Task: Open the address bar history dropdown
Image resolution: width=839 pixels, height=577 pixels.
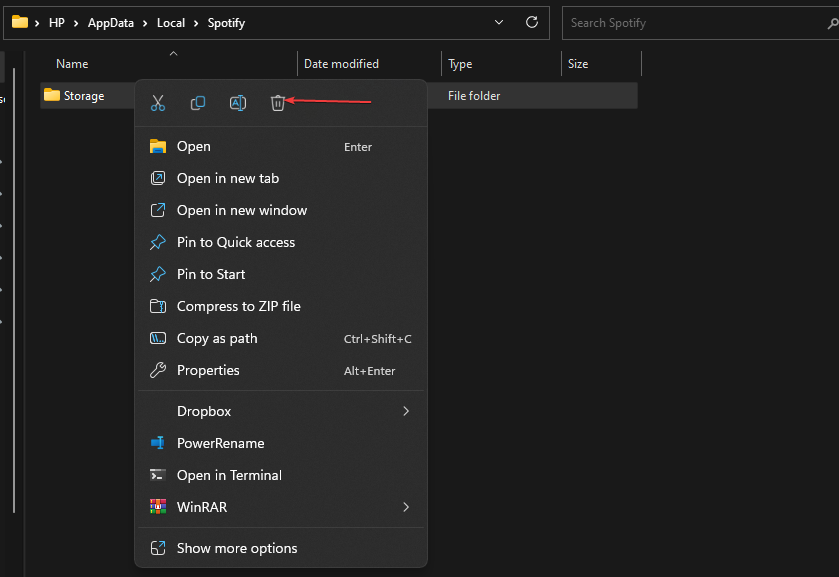Action: pos(499,22)
